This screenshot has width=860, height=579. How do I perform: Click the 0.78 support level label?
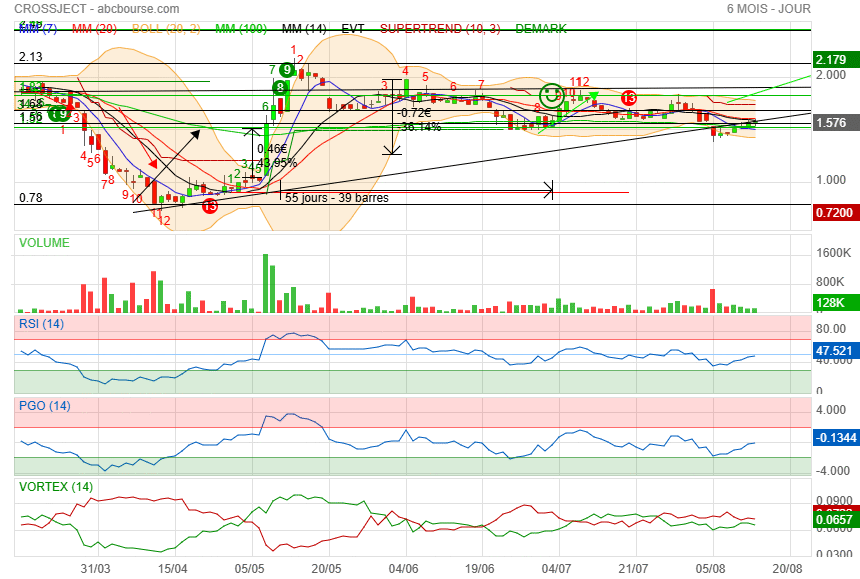30,198
